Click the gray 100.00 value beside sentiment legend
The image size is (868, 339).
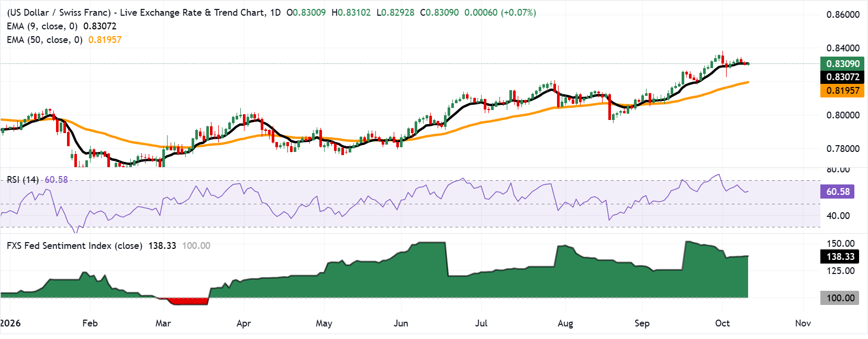tap(196, 246)
